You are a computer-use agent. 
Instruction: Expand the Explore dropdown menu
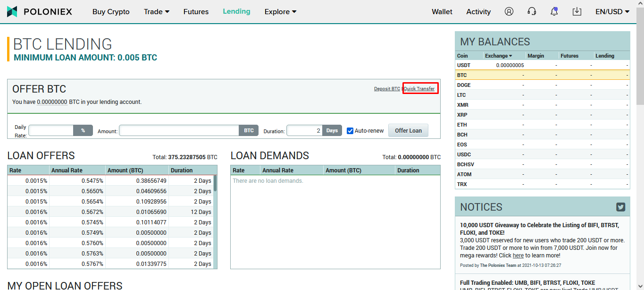(281, 12)
